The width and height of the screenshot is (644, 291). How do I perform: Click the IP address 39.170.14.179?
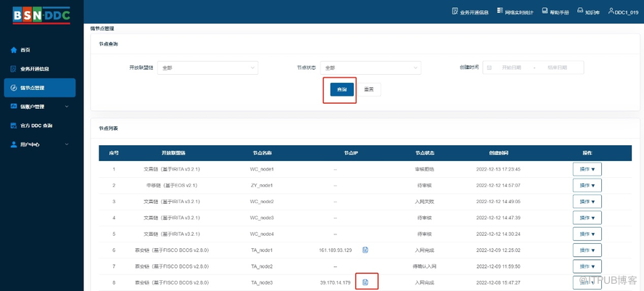(x=335, y=282)
